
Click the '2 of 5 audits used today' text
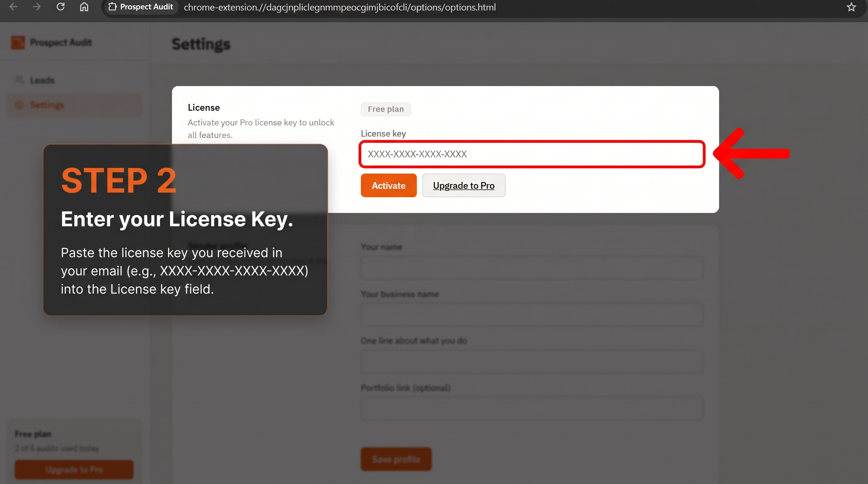[x=57, y=448]
